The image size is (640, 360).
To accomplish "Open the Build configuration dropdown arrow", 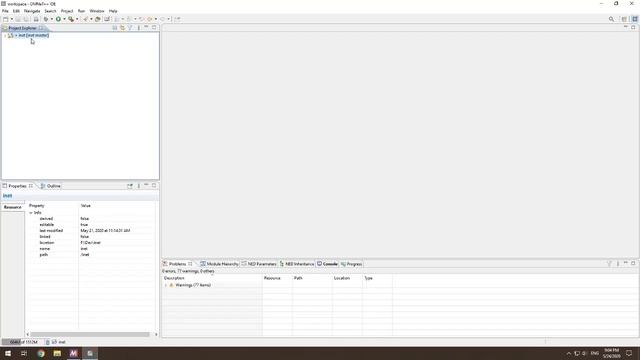I will 91,19.
